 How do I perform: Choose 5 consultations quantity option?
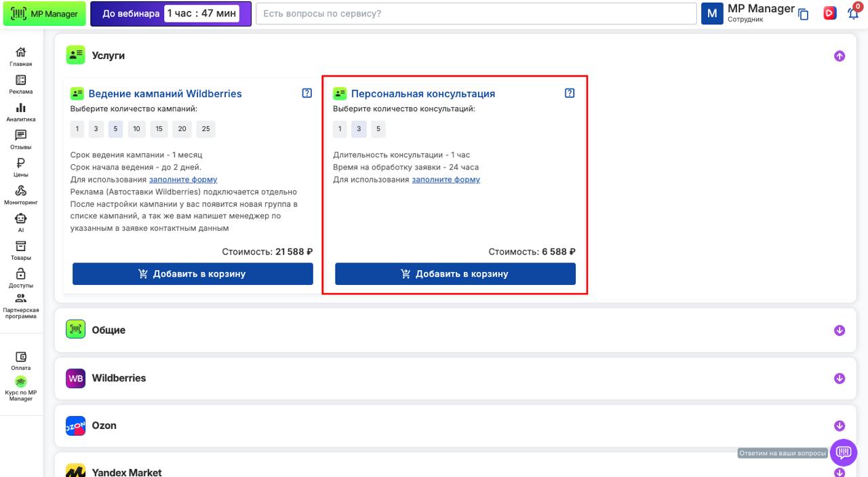378,129
